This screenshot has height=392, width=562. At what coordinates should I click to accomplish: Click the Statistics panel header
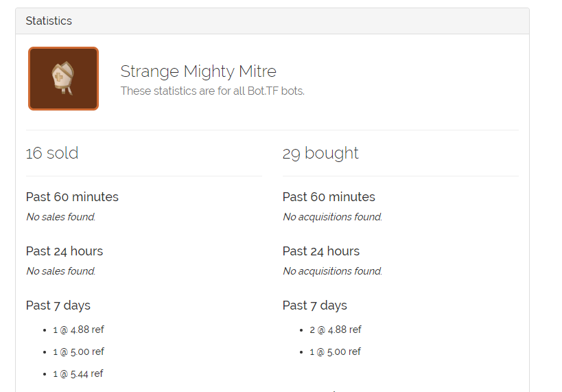click(x=49, y=21)
